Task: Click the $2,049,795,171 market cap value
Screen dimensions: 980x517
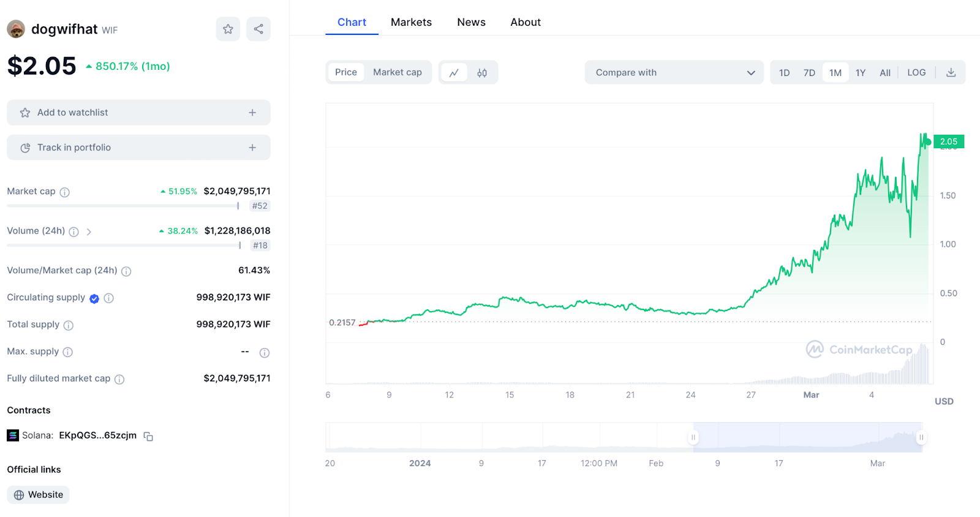Action: coord(237,191)
